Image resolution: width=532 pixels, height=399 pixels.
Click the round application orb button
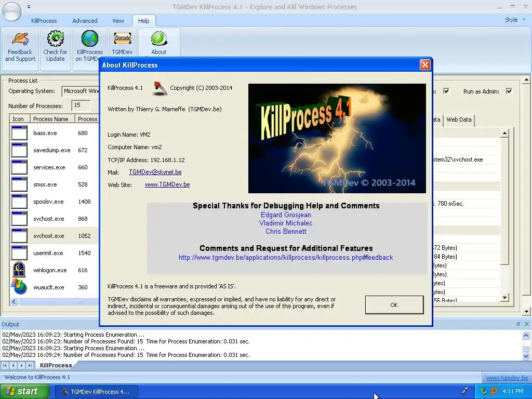(11, 11)
